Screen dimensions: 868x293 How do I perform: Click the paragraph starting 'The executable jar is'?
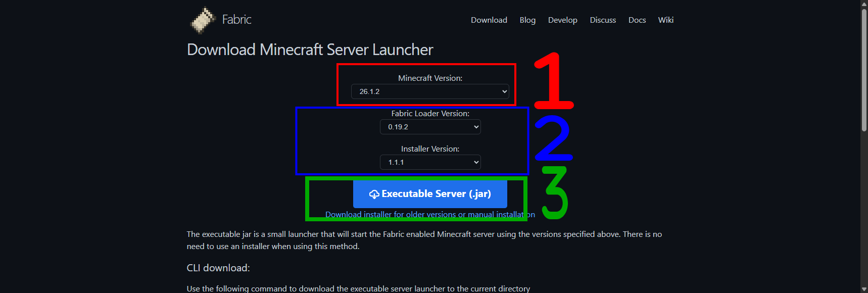[424, 240]
